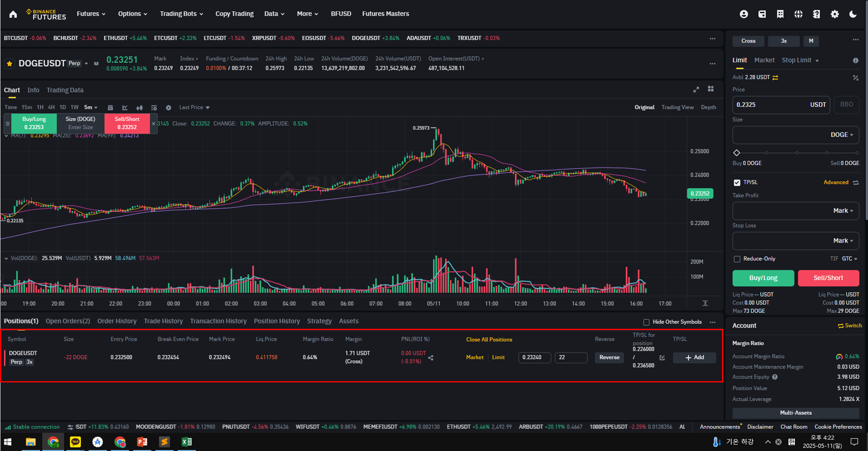Click the green Buy/Long order button
This screenshot has width=868, height=451.
(763, 278)
